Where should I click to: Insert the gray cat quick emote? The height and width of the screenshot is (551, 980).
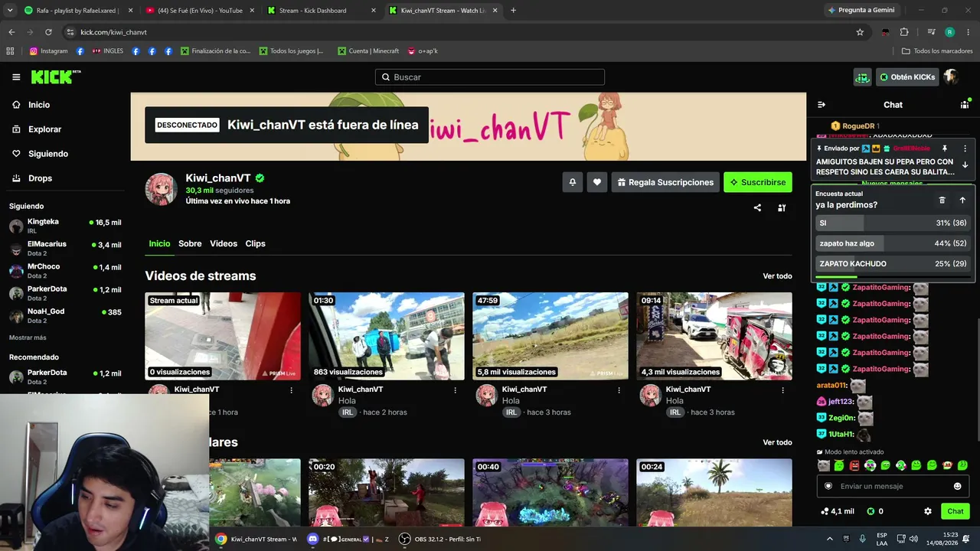pos(824,465)
